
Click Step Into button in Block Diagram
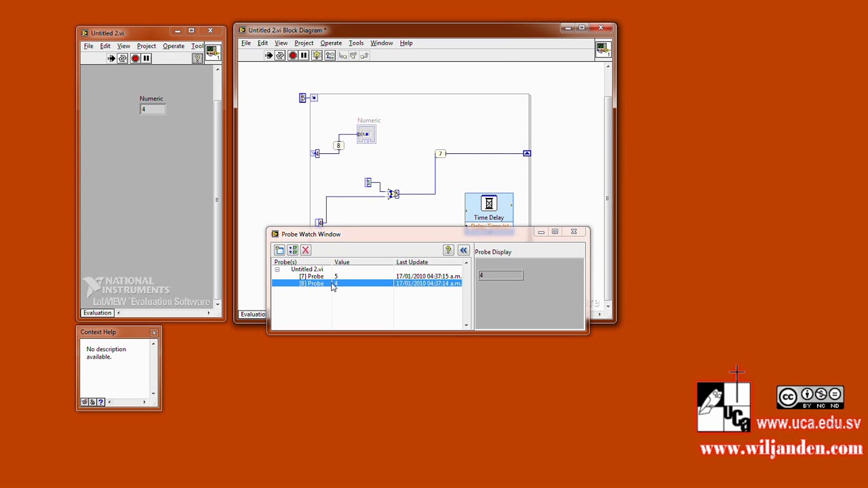tap(342, 56)
